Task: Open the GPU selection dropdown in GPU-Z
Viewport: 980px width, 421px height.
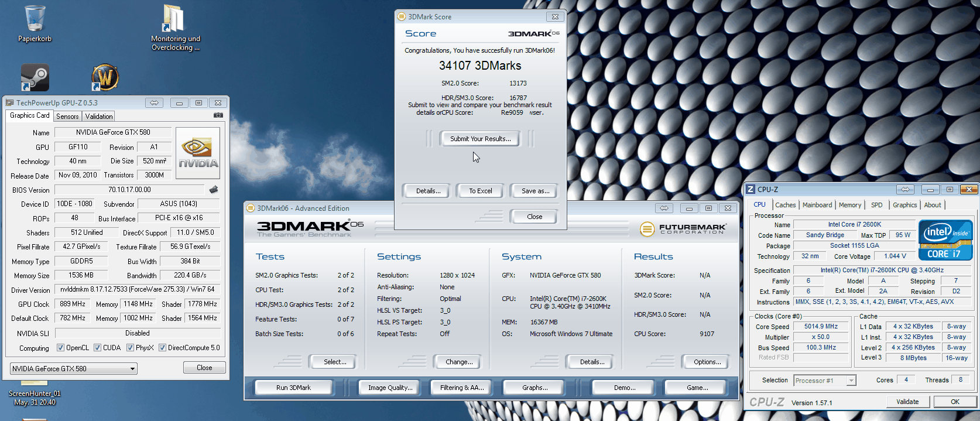Action: (133, 369)
